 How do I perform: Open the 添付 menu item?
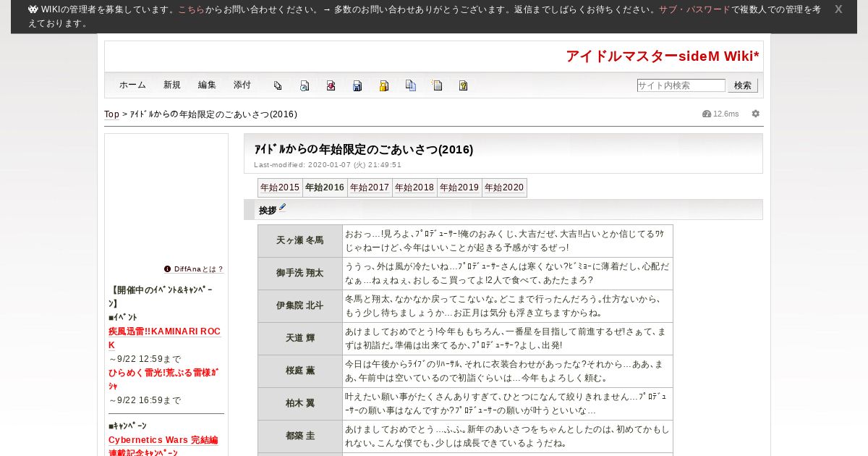[242, 85]
